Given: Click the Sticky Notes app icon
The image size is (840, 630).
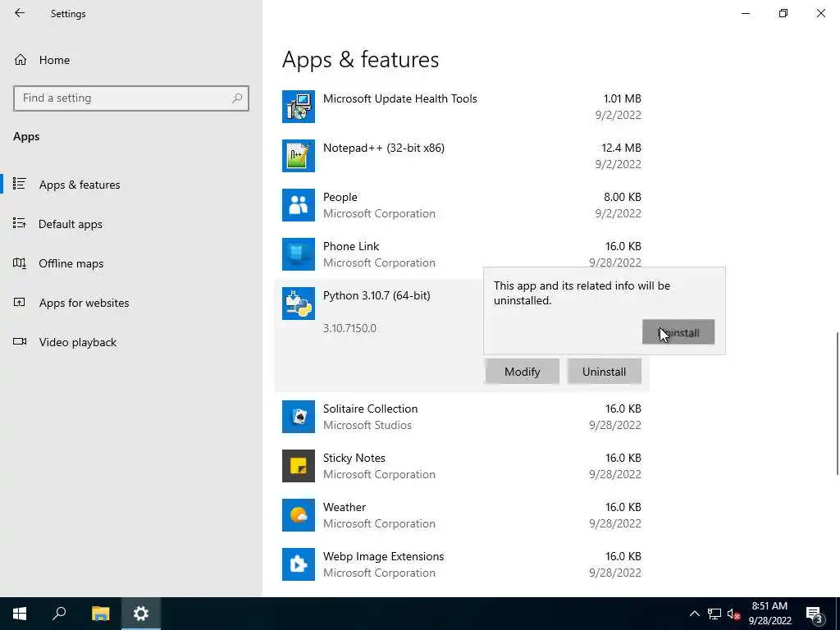Looking at the screenshot, I should [x=299, y=466].
